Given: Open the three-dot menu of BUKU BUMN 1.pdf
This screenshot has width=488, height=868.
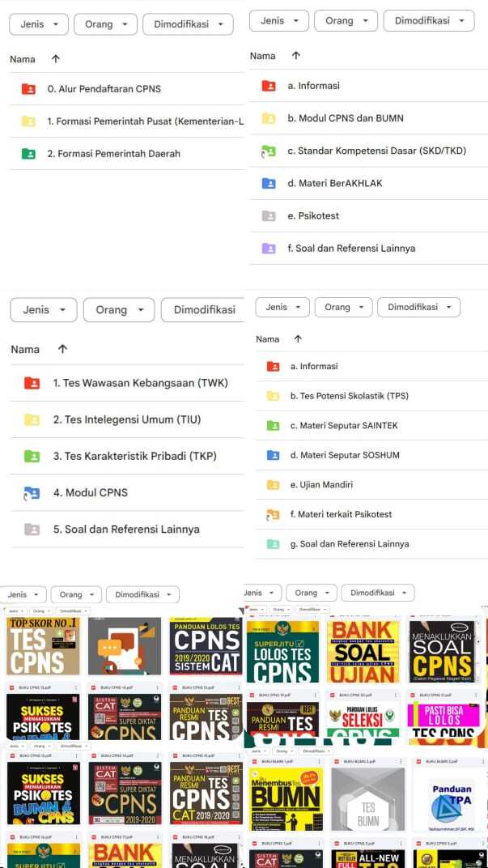Looking at the screenshot, I should (319, 762).
